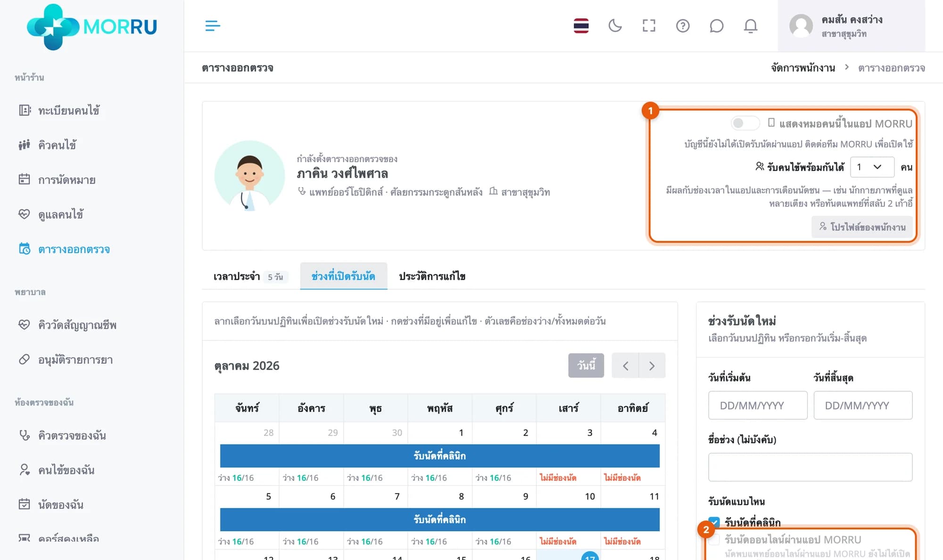Click จัดการพนักงาน breadcrumb link
The image size is (943, 560).
803,68
